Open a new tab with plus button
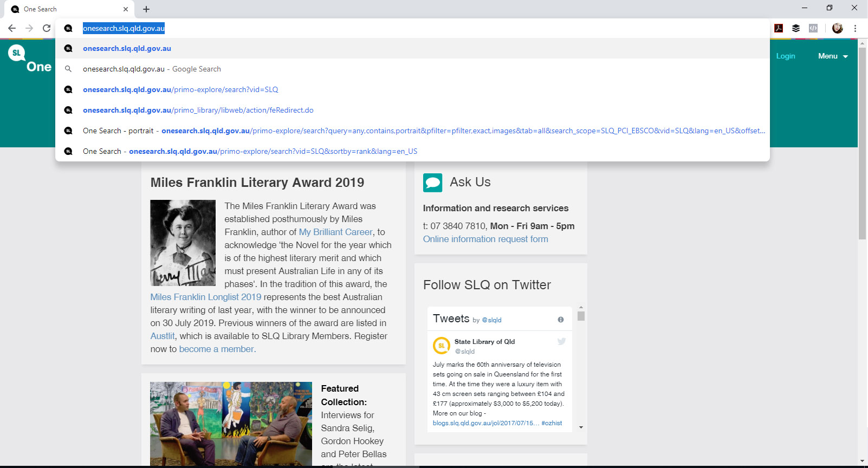The width and height of the screenshot is (868, 468). (146, 9)
